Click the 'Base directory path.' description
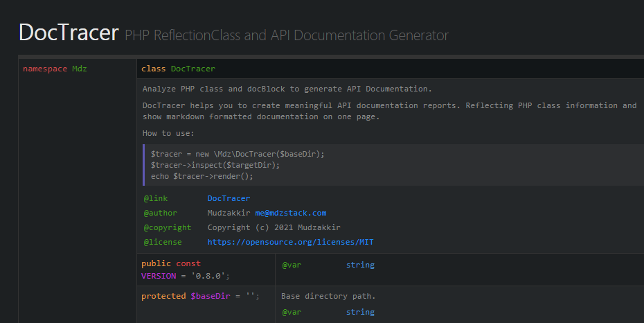 pyautogui.click(x=328, y=296)
